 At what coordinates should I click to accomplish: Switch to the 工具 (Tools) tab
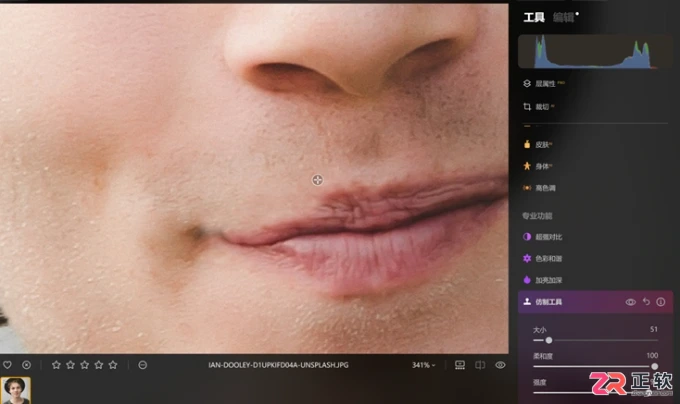coord(534,17)
